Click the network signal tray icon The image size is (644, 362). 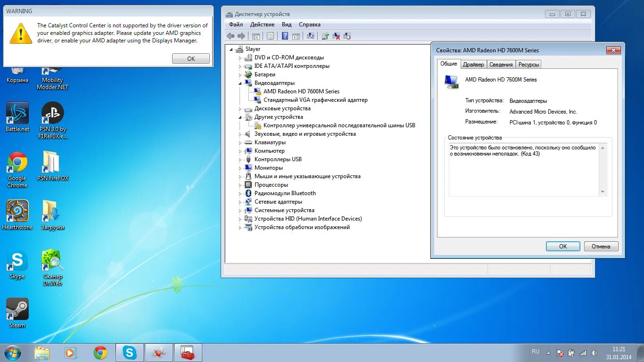pos(583,353)
